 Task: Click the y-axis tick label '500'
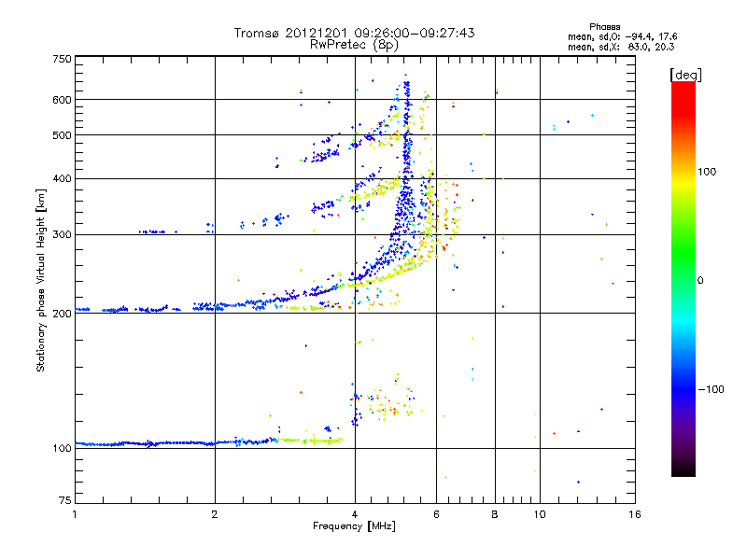coord(62,135)
